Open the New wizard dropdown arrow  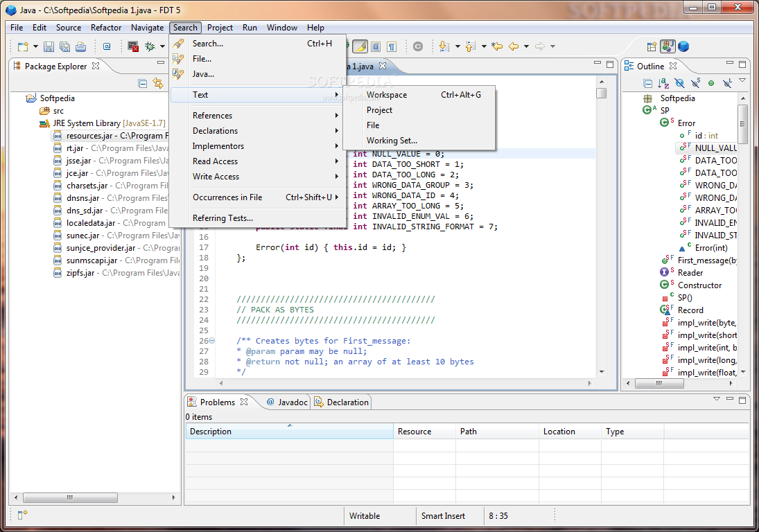[35, 46]
